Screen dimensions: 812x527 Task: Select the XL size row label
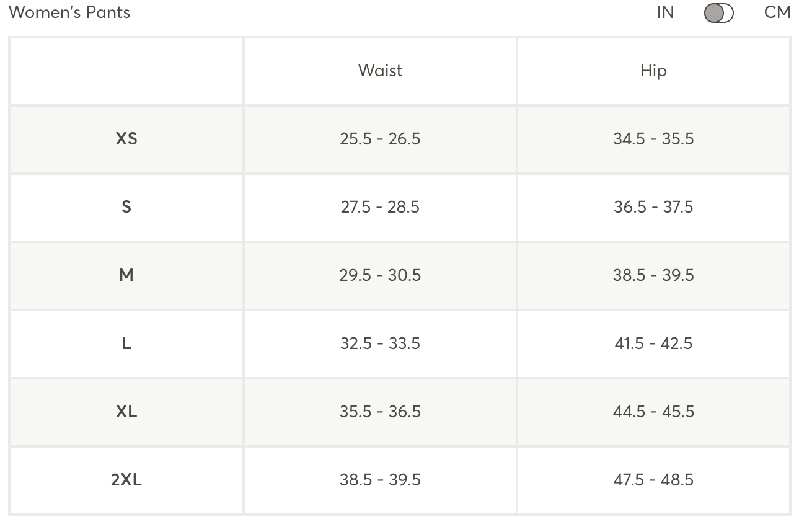coord(126,412)
